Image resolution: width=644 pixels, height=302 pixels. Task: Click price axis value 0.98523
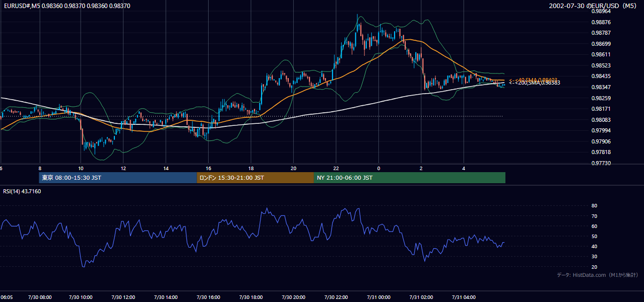point(602,65)
